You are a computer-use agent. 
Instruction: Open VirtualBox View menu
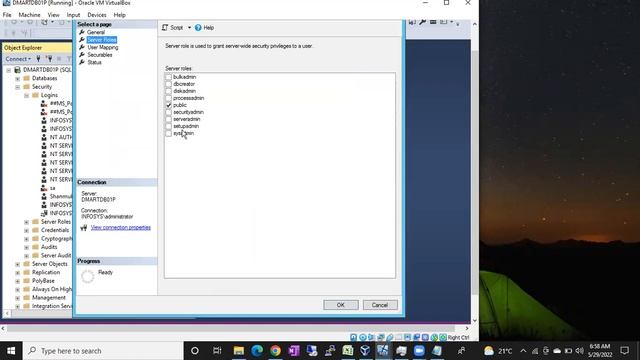(x=53, y=15)
